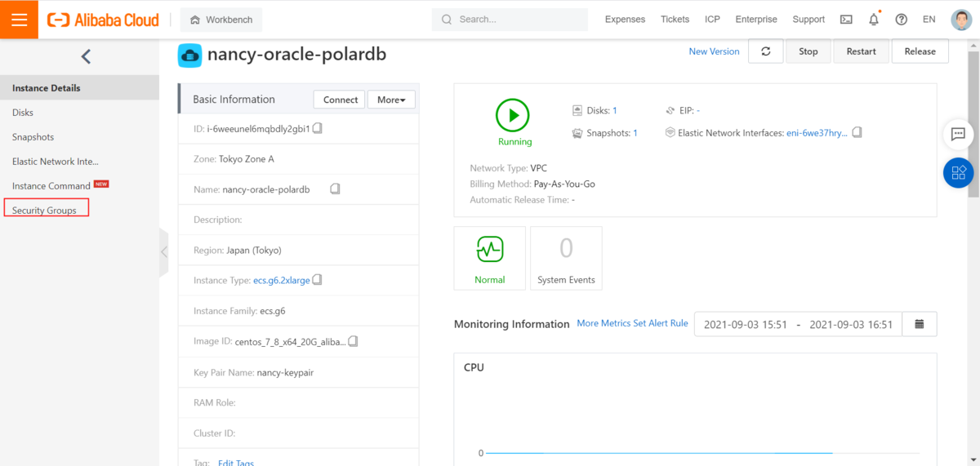This screenshot has width=980, height=466.
Task: Open the orange hamburger menu
Action: point(19,20)
